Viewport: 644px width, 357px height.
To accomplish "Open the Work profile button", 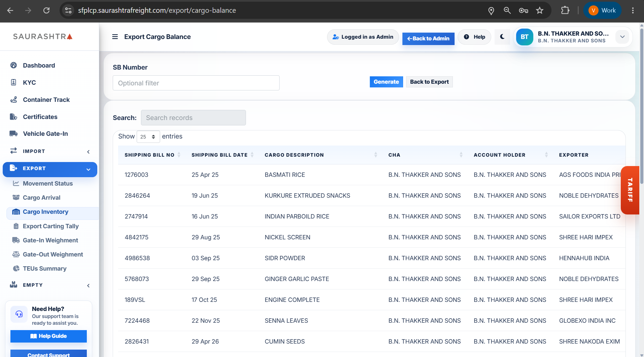I will coord(602,10).
